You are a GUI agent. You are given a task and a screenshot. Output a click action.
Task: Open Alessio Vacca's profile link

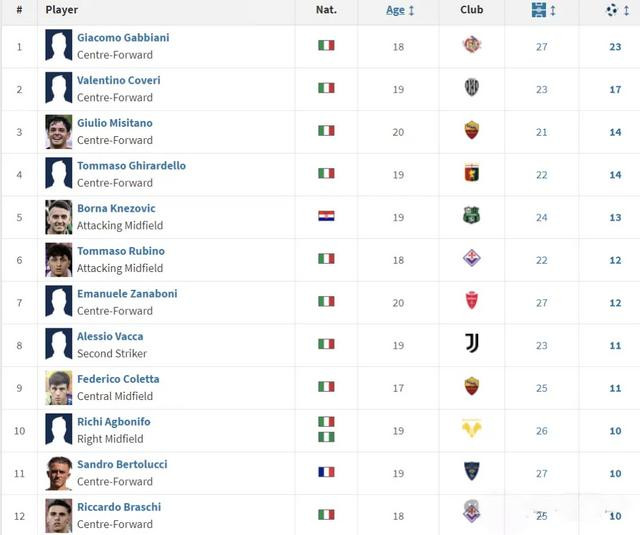110,336
